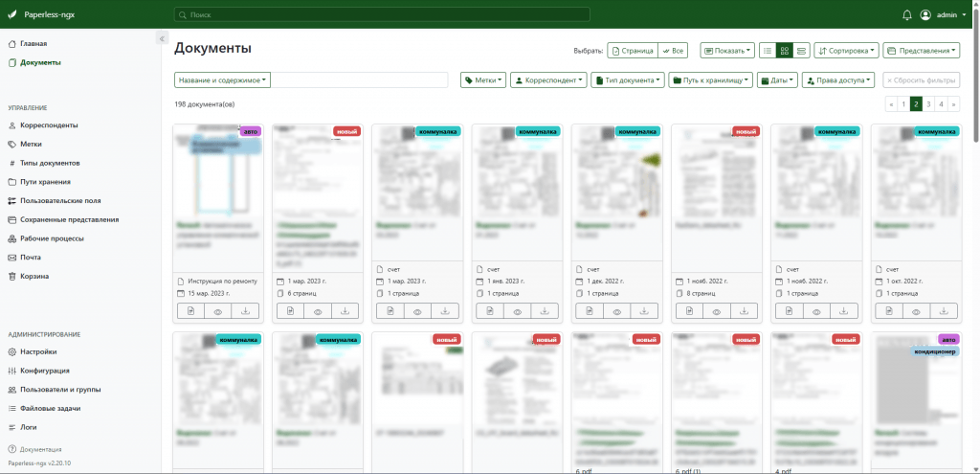
Task: Open Типы документов in the sidebar
Action: 44,163
